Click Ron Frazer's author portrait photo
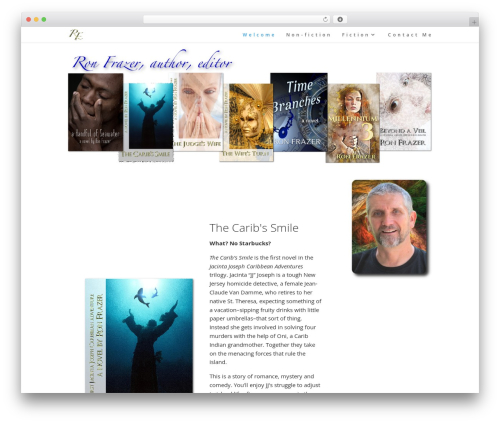The height and width of the screenshot is (423, 500). click(x=389, y=227)
